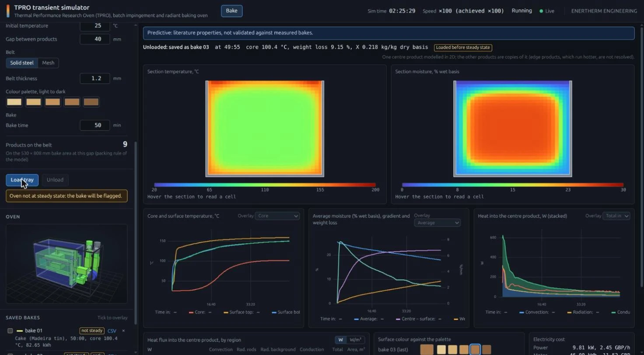Edit the Belt thickness input field
This screenshot has width=644, height=355.
tap(95, 79)
